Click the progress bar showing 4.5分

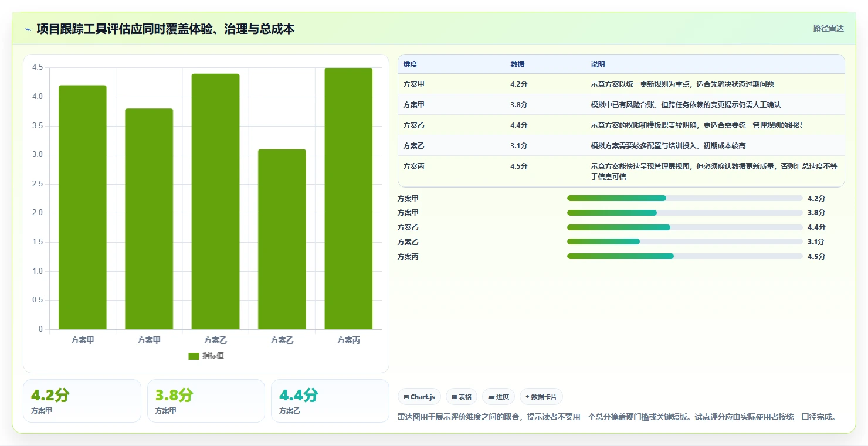(x=684, y=256)
